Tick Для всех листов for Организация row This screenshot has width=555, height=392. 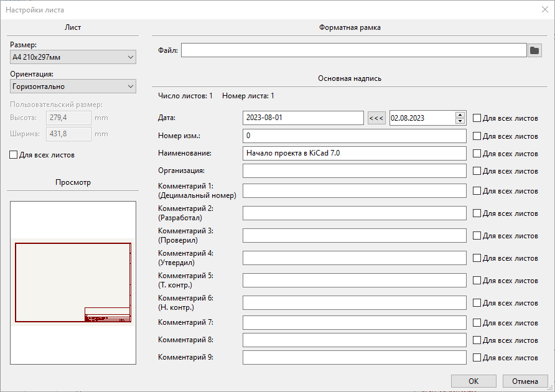pyautogui.click(x=477, y=170)
